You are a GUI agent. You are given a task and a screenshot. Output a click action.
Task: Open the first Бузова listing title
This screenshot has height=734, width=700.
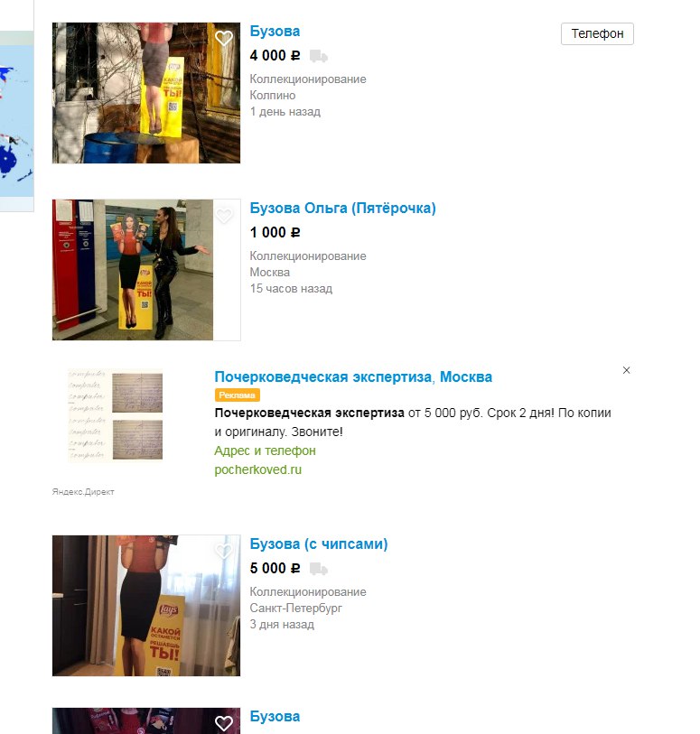(275, 32)
